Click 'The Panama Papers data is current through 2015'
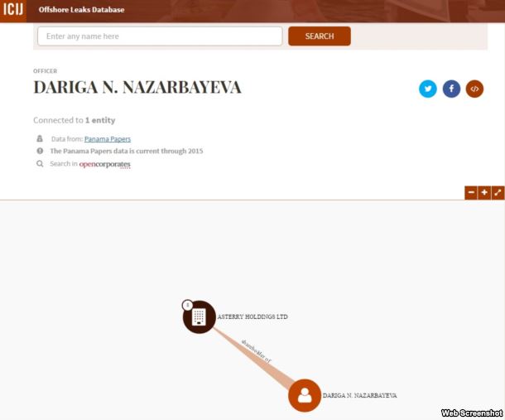Viewport: 505px width, 420px height. click(x=126, y=151)
